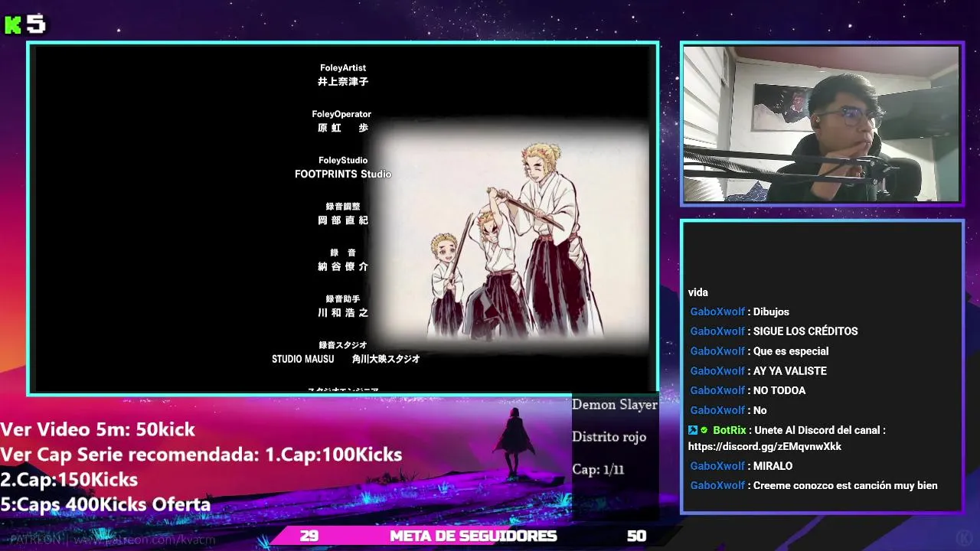Click the '2.Cap:150Kicks' line

69,480
